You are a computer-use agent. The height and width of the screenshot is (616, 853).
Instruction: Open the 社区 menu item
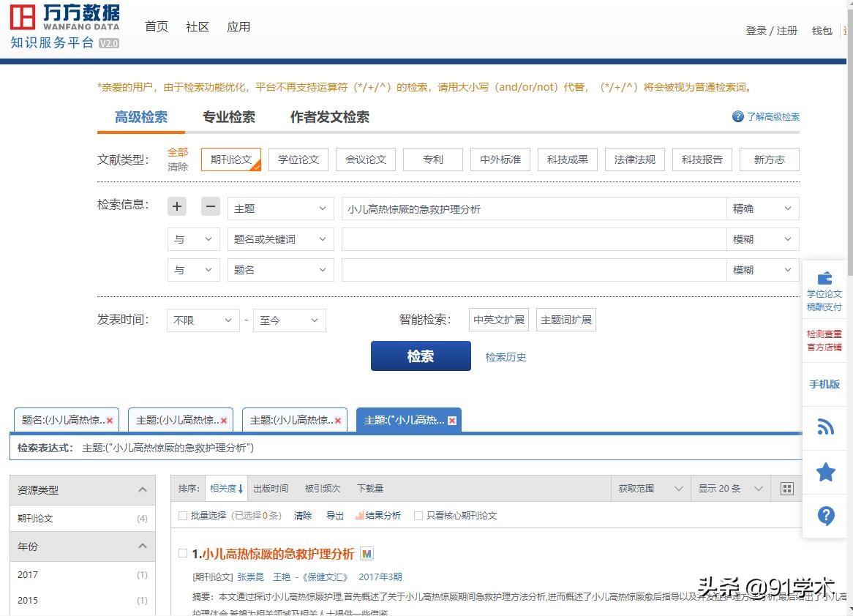[x=196, y=26]
